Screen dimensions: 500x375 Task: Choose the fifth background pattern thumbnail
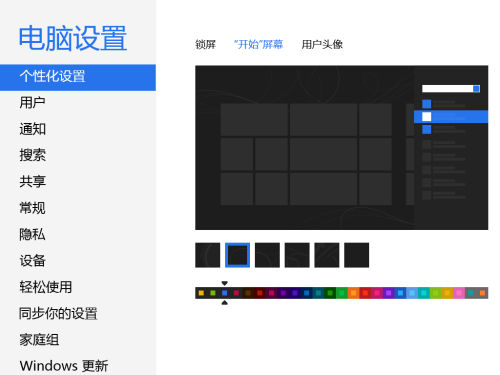tap(327, 255)
